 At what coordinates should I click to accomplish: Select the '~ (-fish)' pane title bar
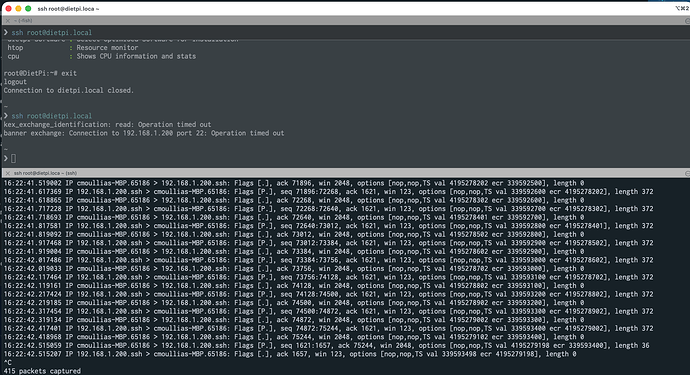(x=345, y=21)
